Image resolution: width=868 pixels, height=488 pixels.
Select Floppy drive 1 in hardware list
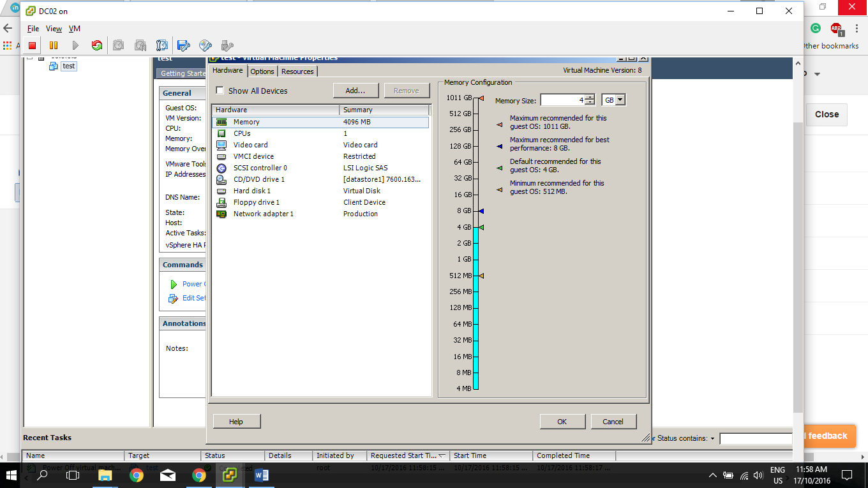[x=320, y=202]
